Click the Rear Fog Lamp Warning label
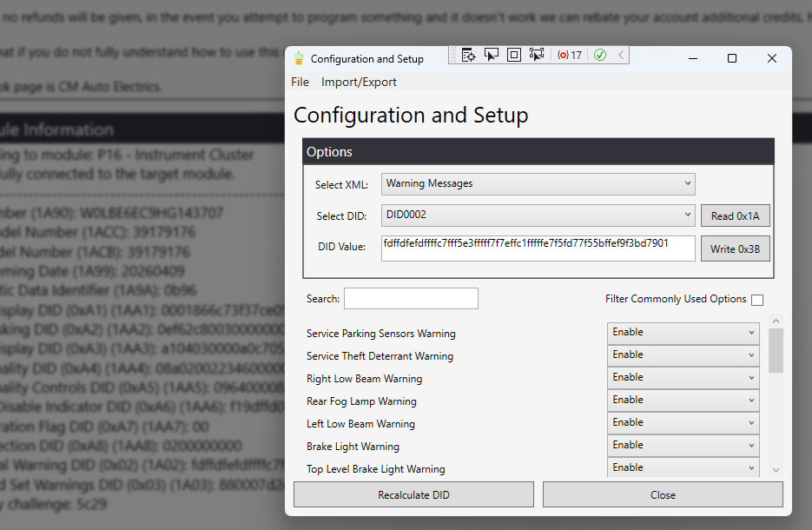 361,401
